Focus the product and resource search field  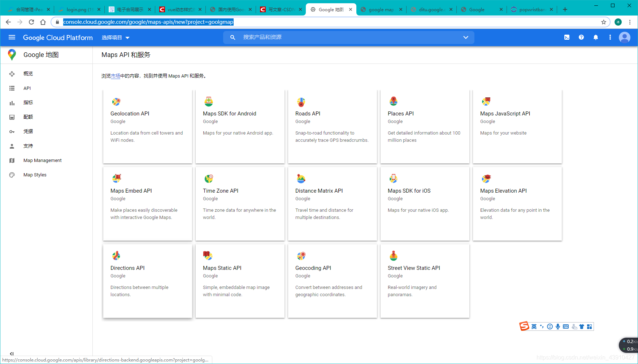tap(348, 37)
